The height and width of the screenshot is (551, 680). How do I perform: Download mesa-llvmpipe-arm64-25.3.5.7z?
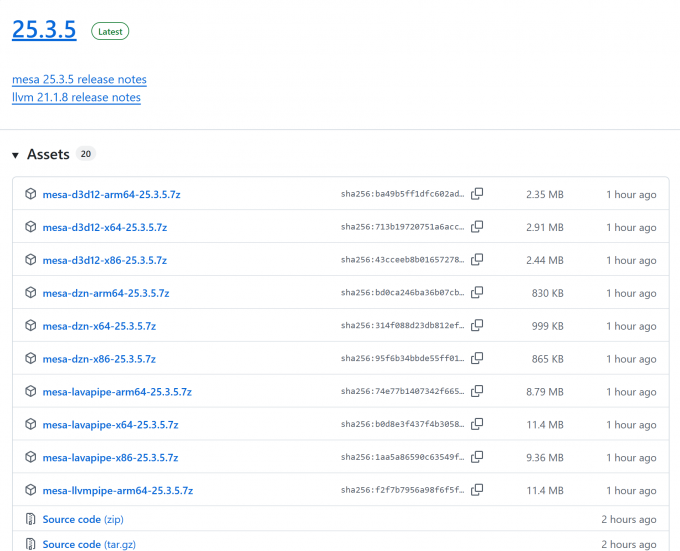click(x=118, y=491)
